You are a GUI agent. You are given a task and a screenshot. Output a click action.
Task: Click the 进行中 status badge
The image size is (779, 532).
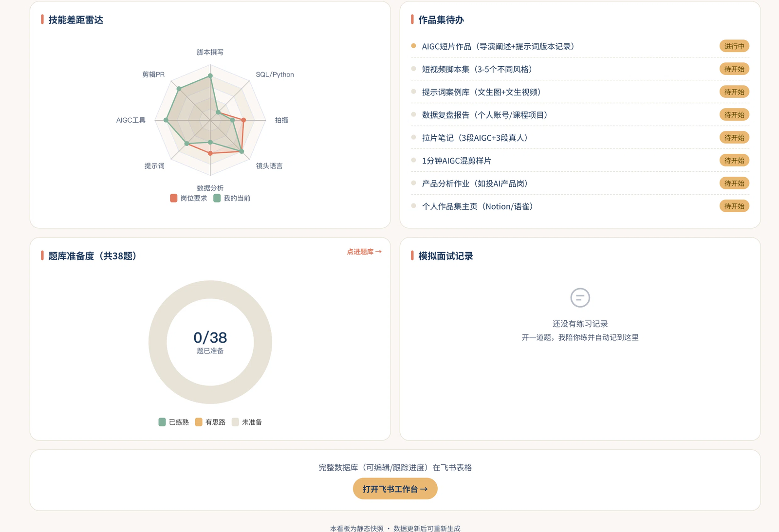(734, 46)
